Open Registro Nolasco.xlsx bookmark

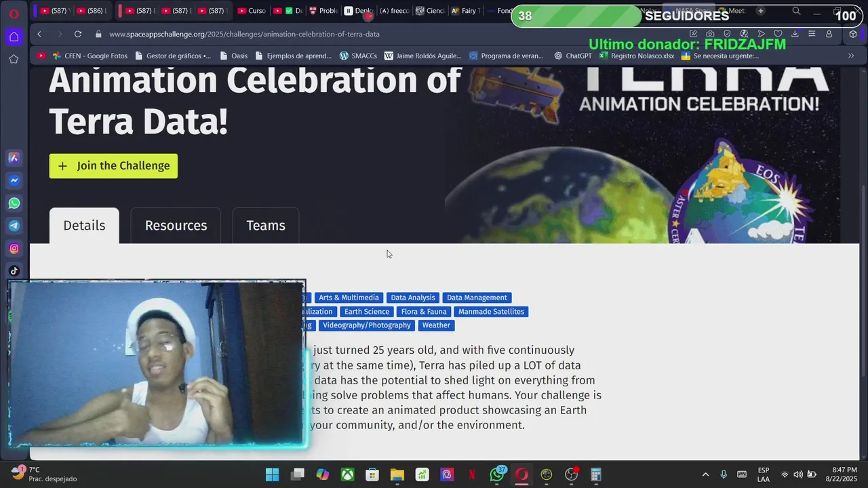pos(637,56)
